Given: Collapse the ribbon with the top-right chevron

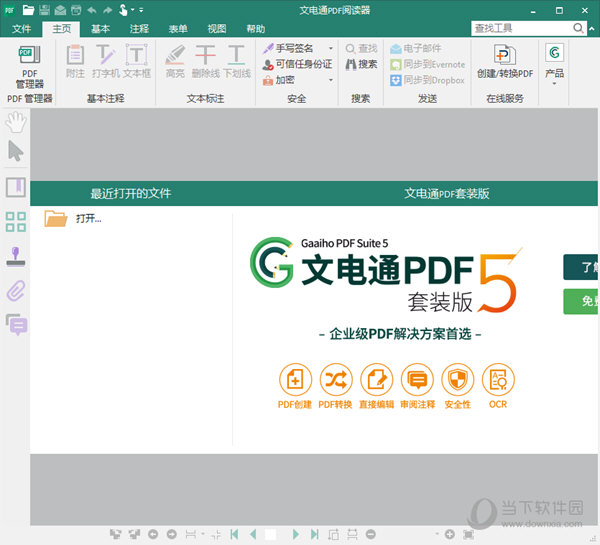Looking at the screenshot, I should click(x=592, y=28).
